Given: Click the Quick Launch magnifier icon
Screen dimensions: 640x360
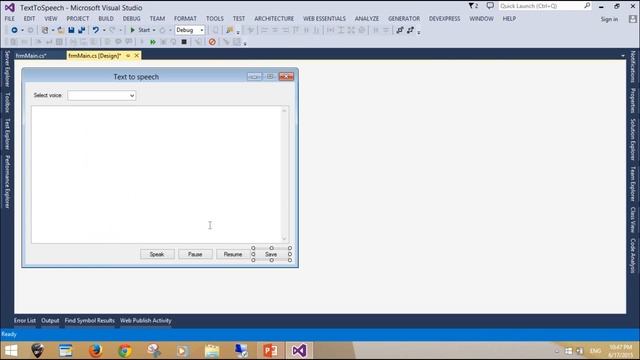Looking at the screenshot, I should pos(587,6).
